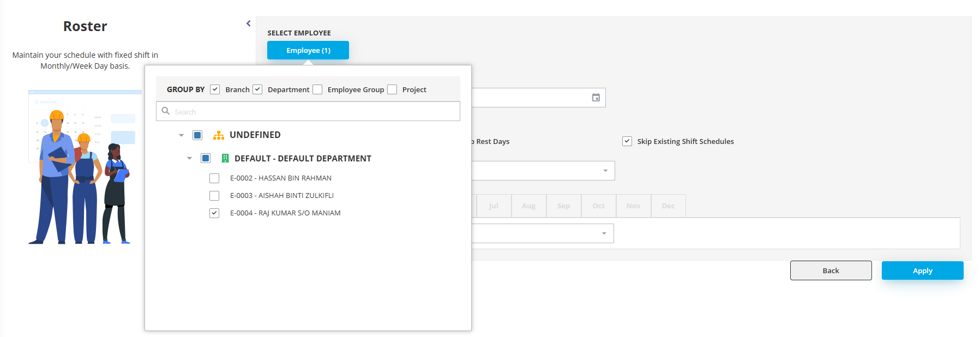Click the Default Department building icon
The height and width of the screenshot is (337, 980).
225,159
